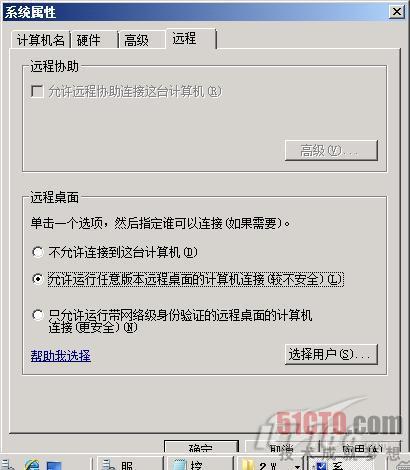Click the Server Manager quick launch icon
The height and width of the screenshot is (470, 410).
(7, 465)
